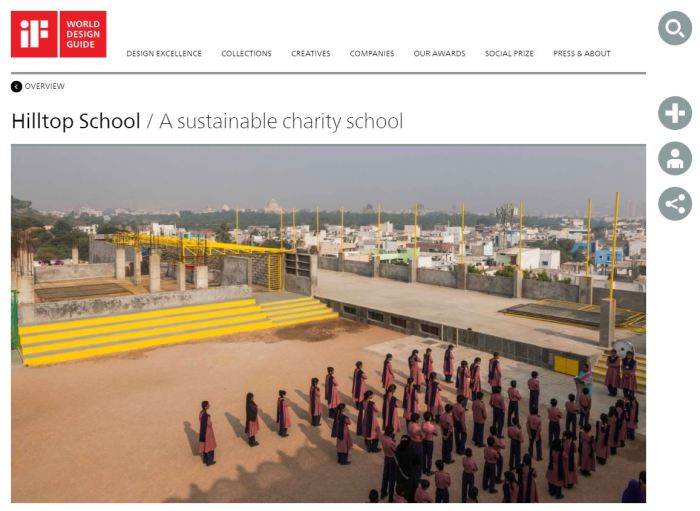Open Press & About menu
Viewport: 700px width, 511px height.
pyautogui.click(x=582, y=54)
